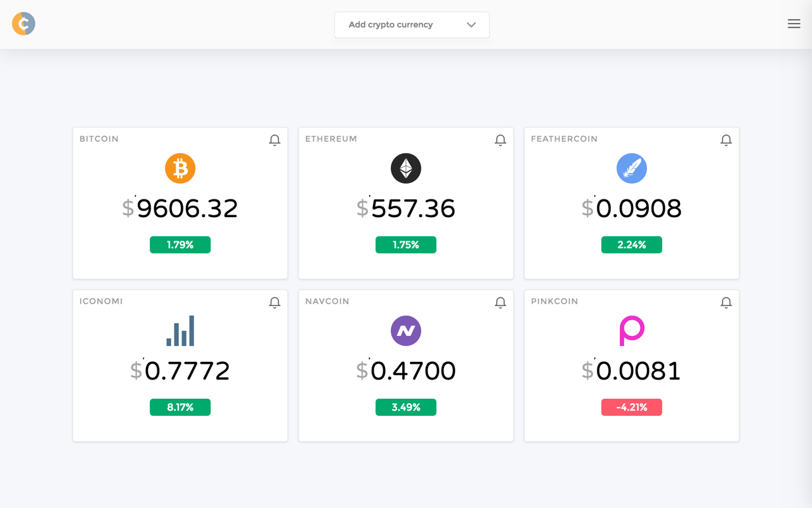Open the Add crypto currency dropdown
The image size is (812, 508).
(x=412, y=25)
